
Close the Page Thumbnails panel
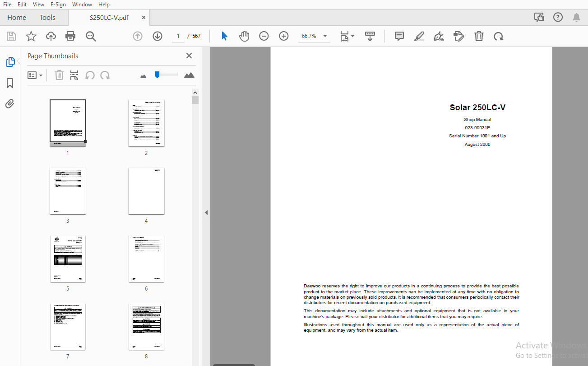189,56
